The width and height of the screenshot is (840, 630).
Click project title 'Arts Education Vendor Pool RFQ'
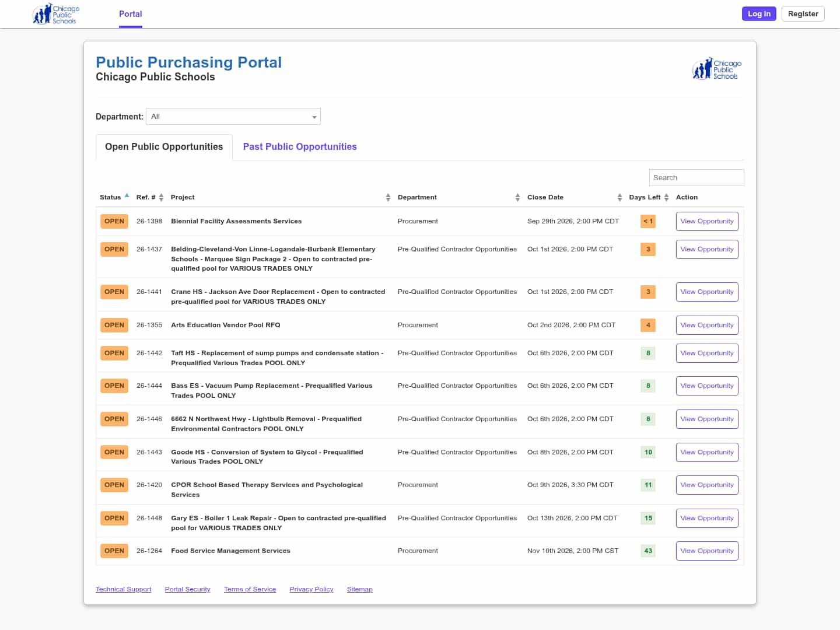coord(226,325)
